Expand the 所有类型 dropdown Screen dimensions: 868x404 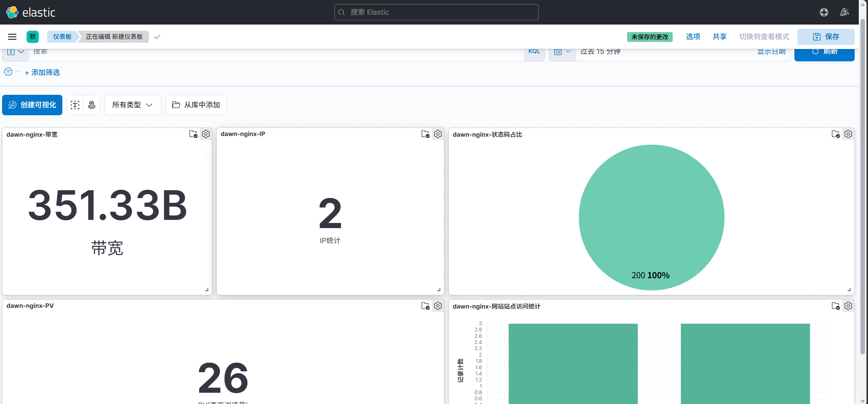click(133, 105)
